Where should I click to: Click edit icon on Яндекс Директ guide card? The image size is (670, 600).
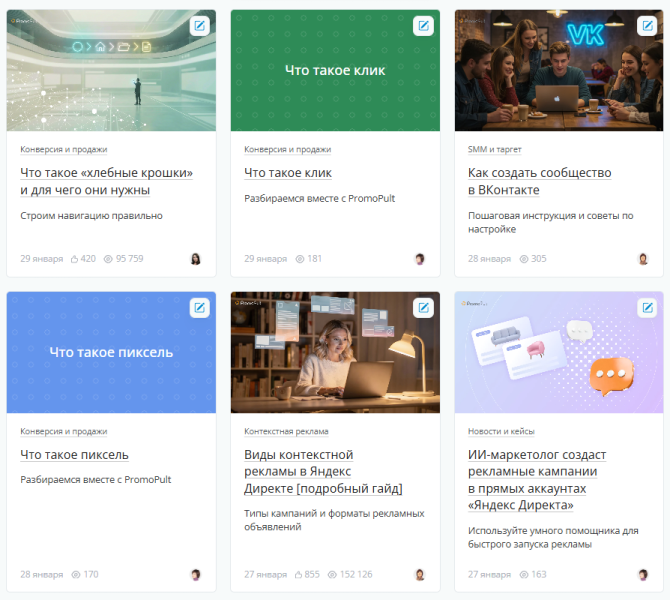coord(424,308)
